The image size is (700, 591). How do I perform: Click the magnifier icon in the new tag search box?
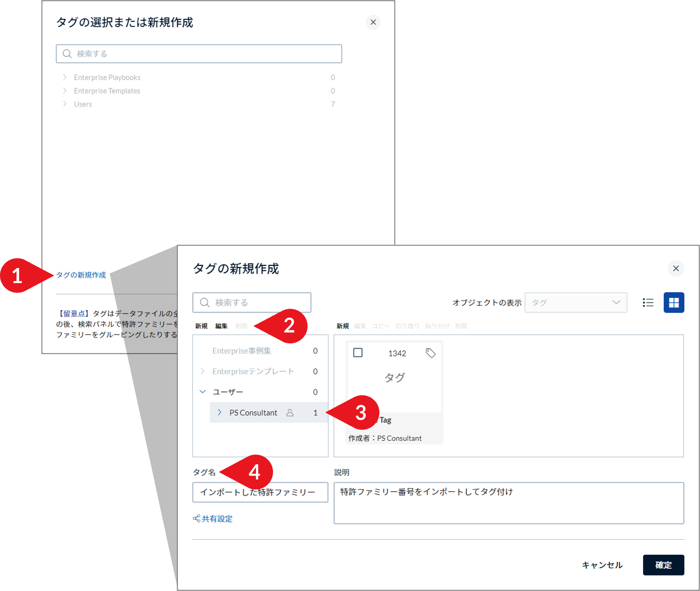[205, 302]
